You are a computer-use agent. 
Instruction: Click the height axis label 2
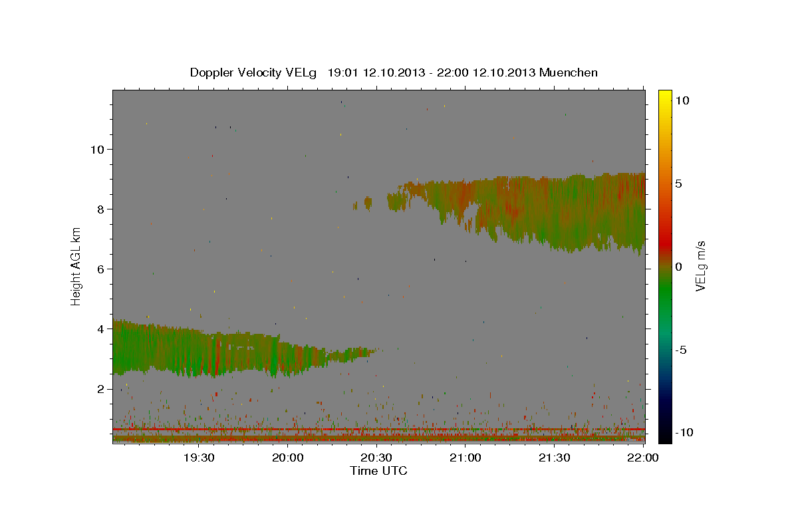pos(100,389)
